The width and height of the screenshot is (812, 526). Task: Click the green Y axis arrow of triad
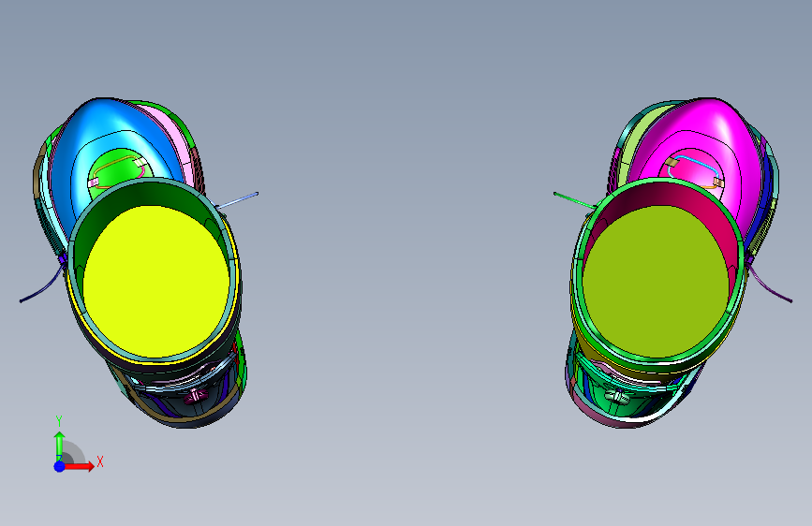(59, 445)
